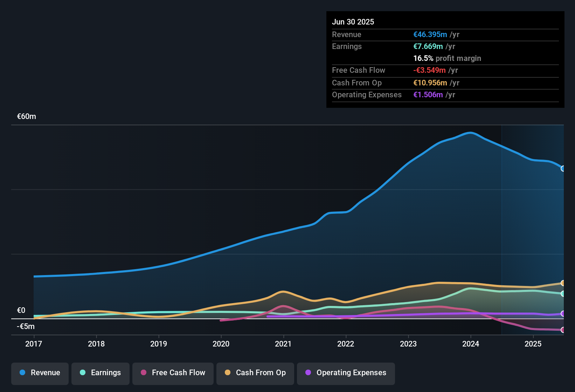This screenshot has width=575, height=392.
Task: Toggle the Free Cash Flow legend series
Action: [x=173, y=373]
